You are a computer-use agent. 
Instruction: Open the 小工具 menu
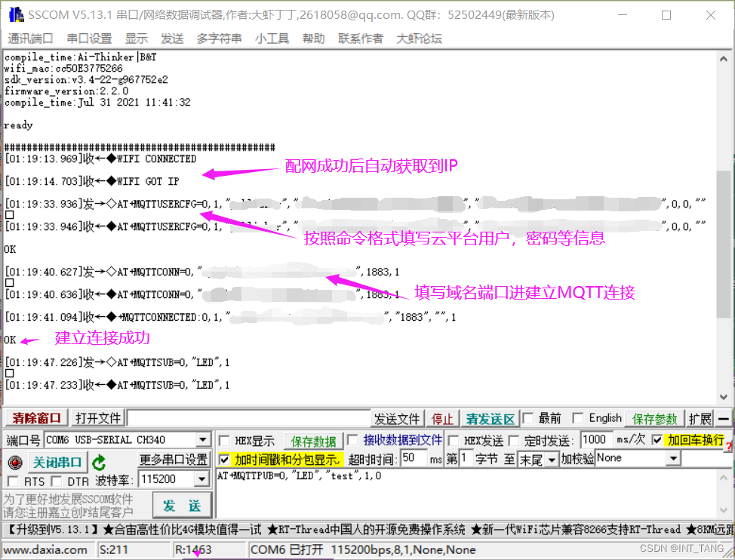point(272,38)
